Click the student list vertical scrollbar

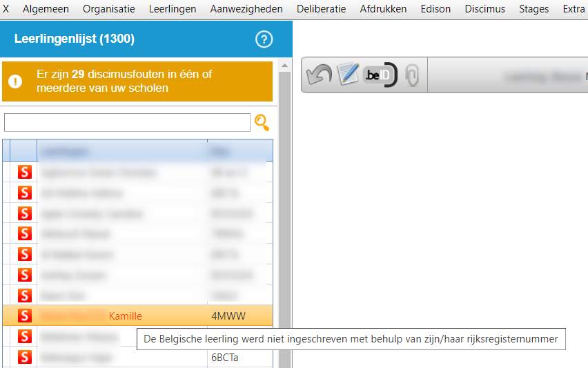(x=283, y=207)
